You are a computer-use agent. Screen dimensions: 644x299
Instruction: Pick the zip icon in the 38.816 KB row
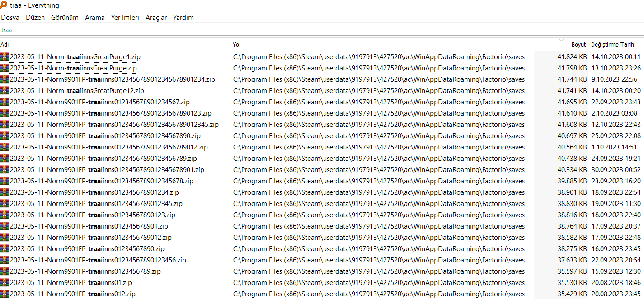(5, 215)
